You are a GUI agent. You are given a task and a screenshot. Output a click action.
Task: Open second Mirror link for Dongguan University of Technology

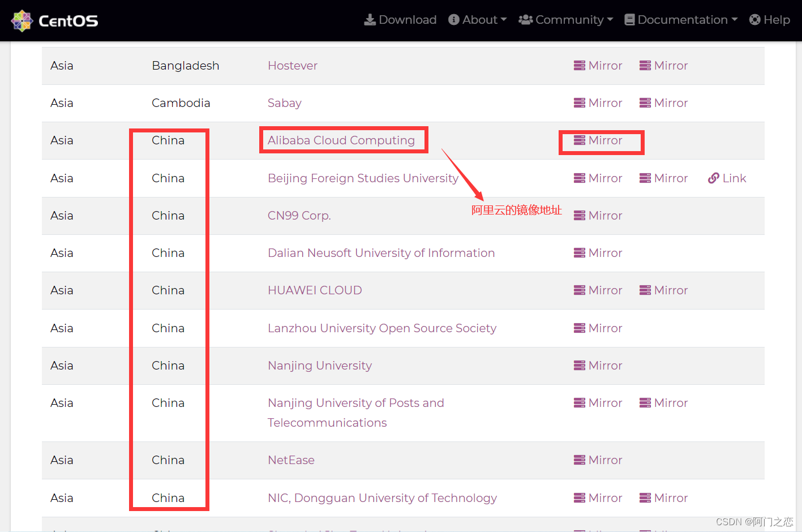(663, 498)
